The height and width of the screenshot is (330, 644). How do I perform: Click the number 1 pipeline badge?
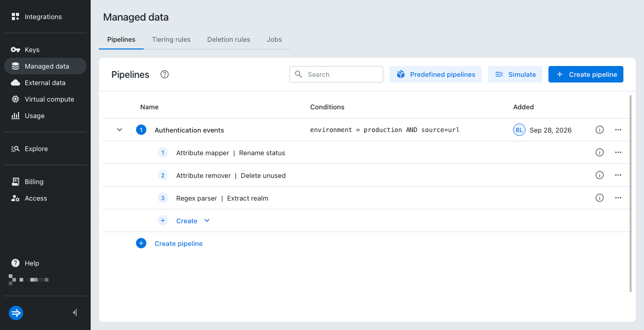[141, 130]
